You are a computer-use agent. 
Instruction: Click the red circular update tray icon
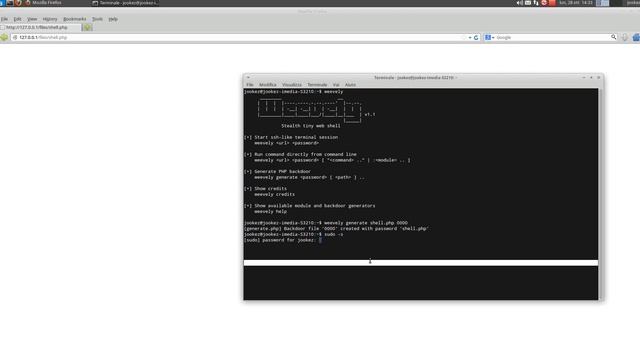(544, 3)
